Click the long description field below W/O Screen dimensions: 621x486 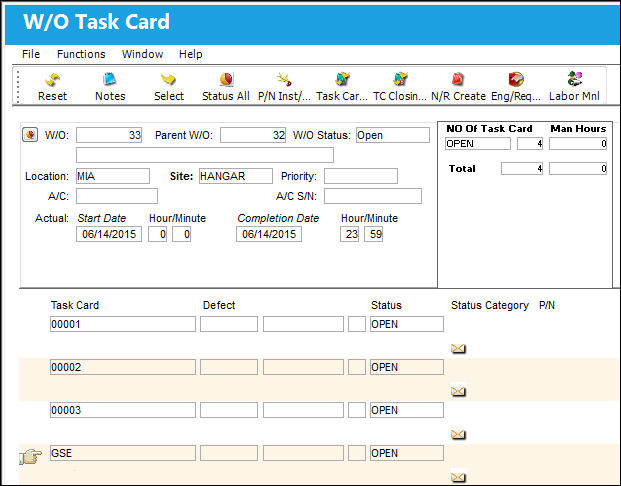[205, 155]
